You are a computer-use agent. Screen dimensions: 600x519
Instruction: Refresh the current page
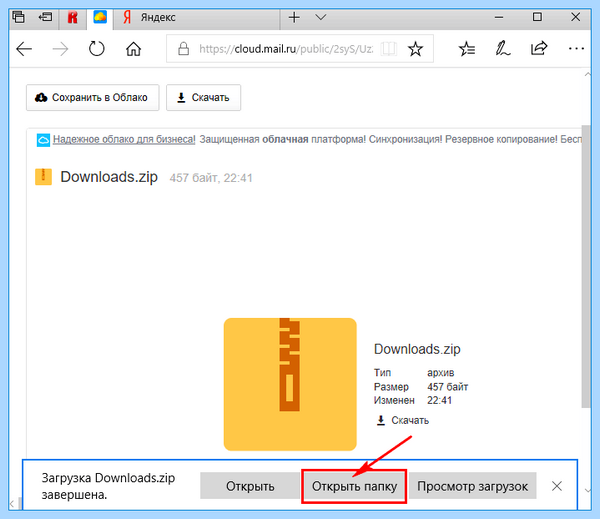click(x=96, y=49)
